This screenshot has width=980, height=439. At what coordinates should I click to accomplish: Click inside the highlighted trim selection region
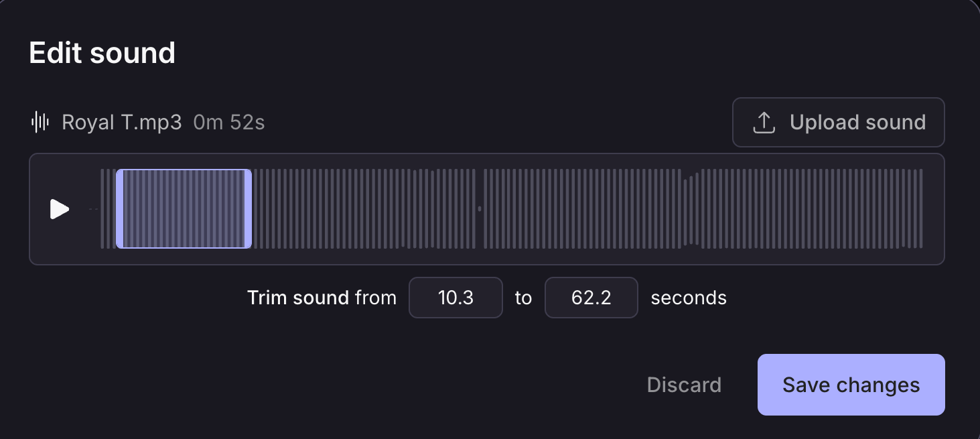tap(184, 209)
